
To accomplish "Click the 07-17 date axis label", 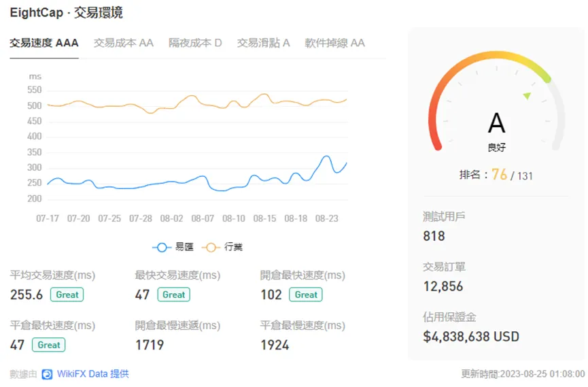I will [x=48, y=218].
